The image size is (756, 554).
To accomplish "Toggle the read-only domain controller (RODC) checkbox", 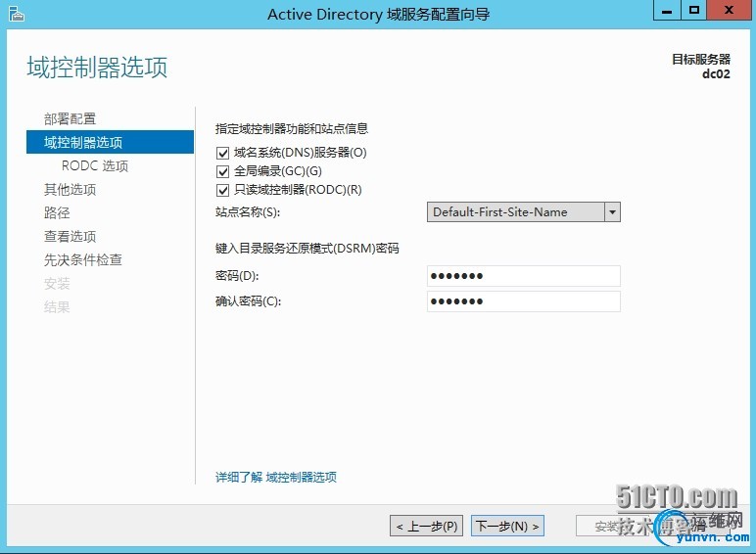I will [x=222, y=190].
